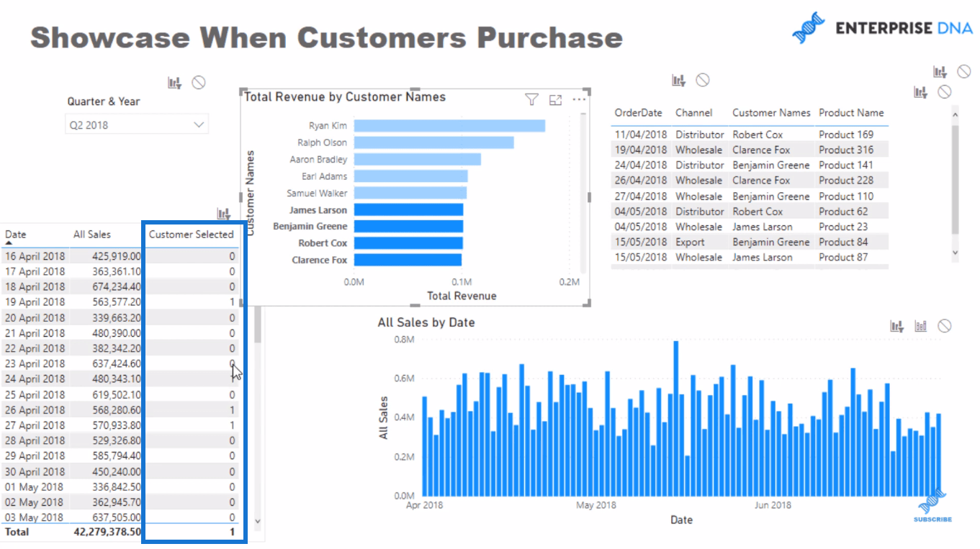Click the Product 87 cell
This screenshot has width=980, height=549.
tap(843, 257)
